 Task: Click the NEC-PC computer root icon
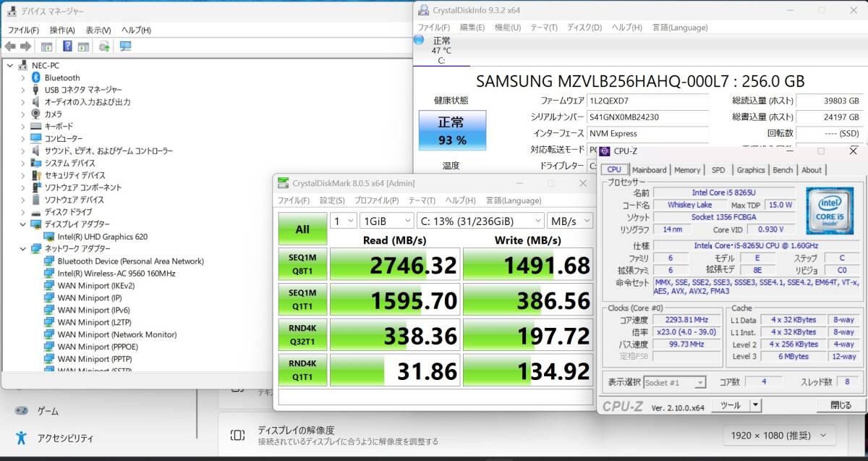[23, 65]
